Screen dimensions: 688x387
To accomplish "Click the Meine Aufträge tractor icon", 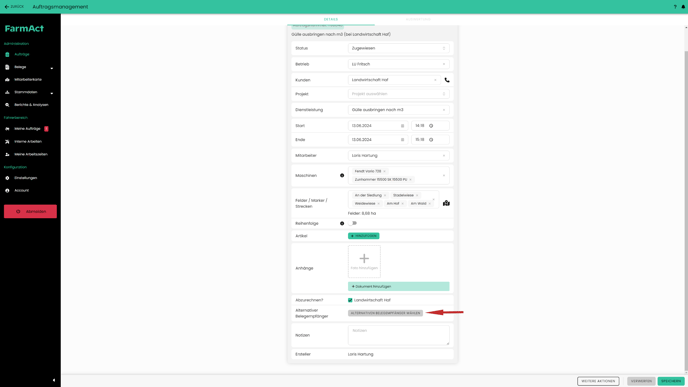I will coord(7,129).
